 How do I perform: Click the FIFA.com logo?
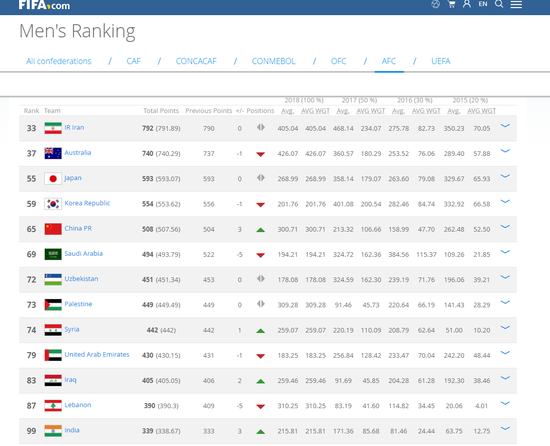pos(44,5)
